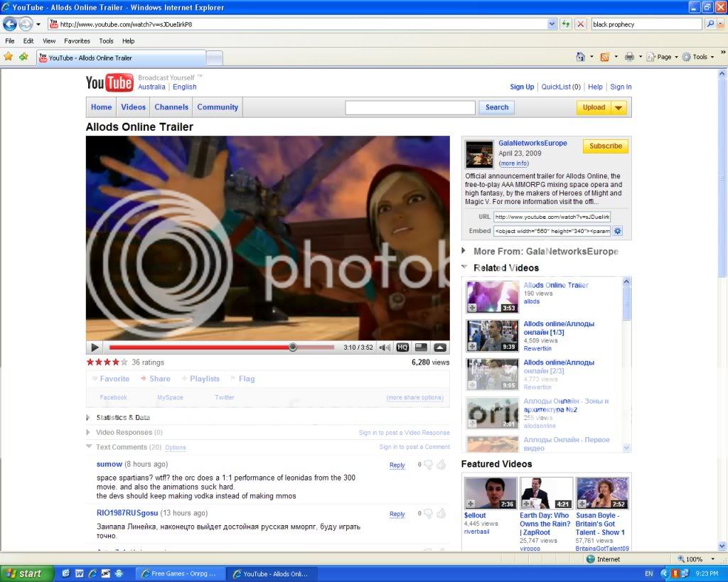Open the RSS feeds icon

click(604, 57)
